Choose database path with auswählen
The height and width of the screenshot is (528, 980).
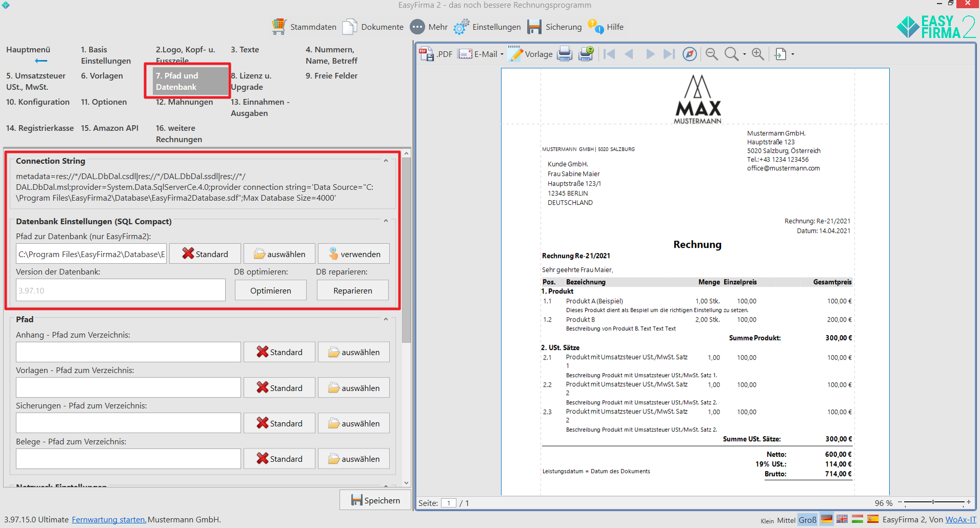click(x=279, y=254)
